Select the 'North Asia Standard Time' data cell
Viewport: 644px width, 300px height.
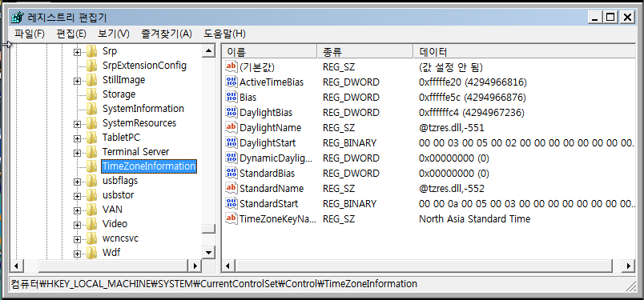[x=474, y=218]
